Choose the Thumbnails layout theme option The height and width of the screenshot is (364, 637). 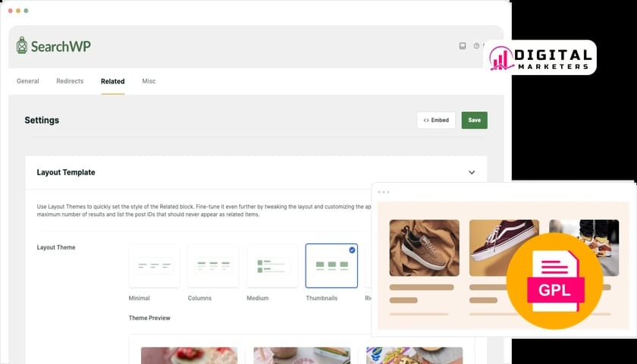pos(331,266)
